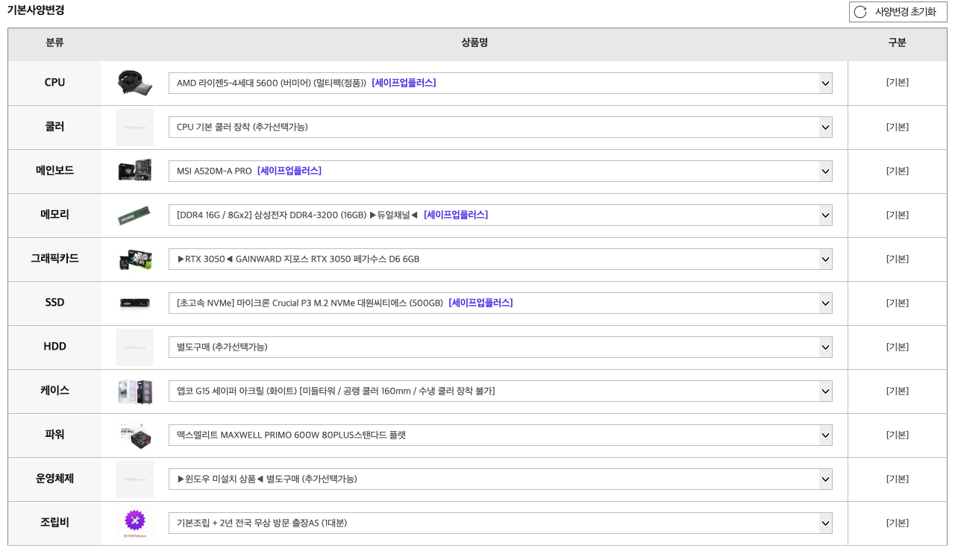Click [기본] in the 파워 row
This screenshot has height=560, width=955.
(x=898, y=435)
